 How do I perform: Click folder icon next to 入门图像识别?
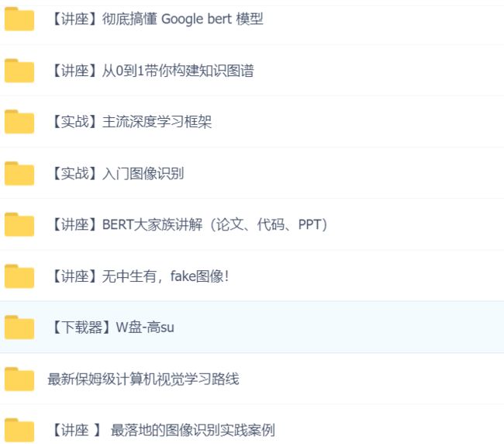click(x=19, y=173)
